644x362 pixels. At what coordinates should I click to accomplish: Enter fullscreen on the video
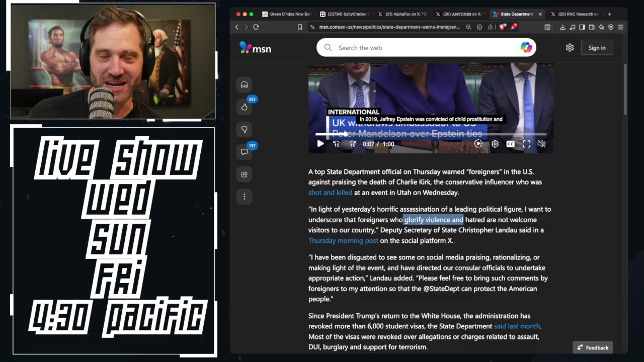526,144
